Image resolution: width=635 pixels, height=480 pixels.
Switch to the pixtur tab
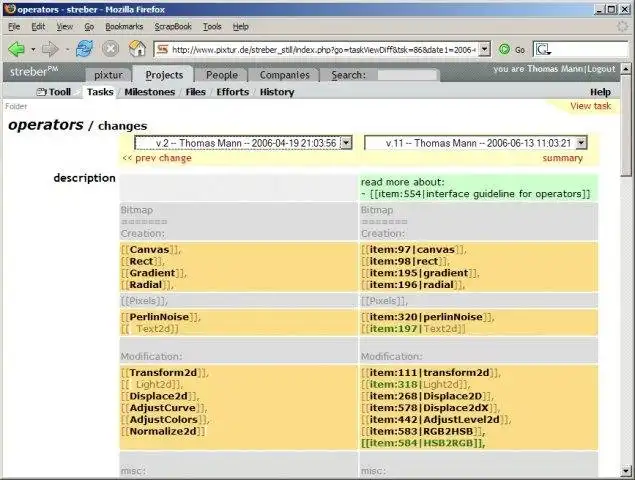pyautogui.click(x=108, y=75)
